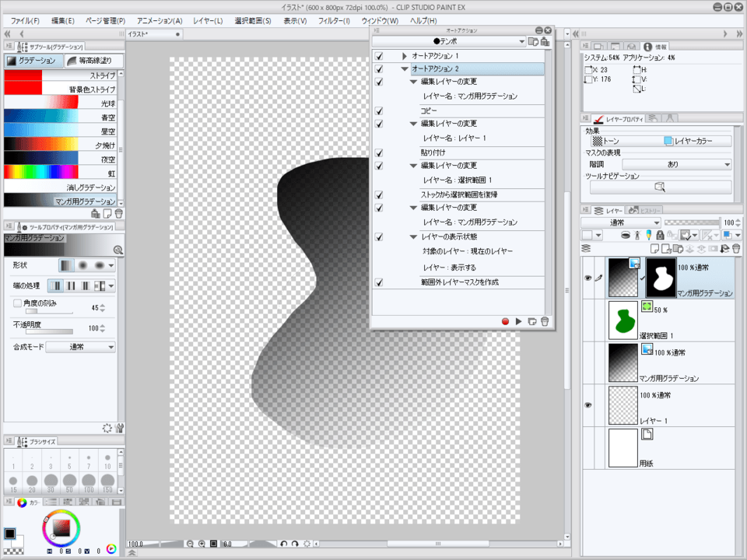Viewport: 747px width, 560px height.
Task: Click the red record button in auto action panel
Action: [505, 321]
